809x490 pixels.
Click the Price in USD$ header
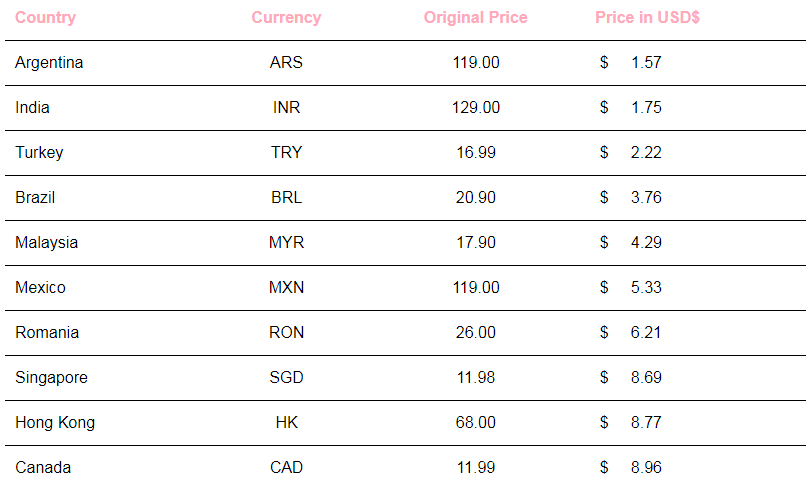(648, 18)
